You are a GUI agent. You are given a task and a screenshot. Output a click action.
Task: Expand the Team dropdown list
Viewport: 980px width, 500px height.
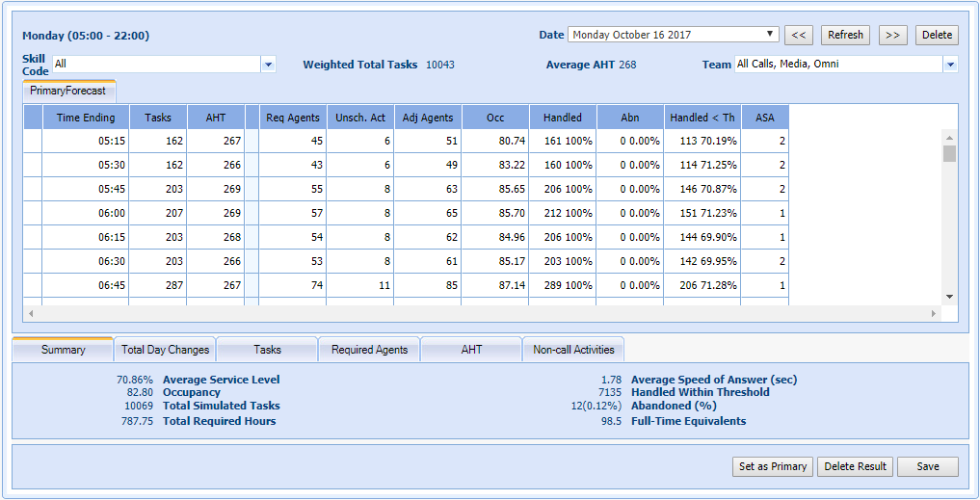tap(950, 65)
